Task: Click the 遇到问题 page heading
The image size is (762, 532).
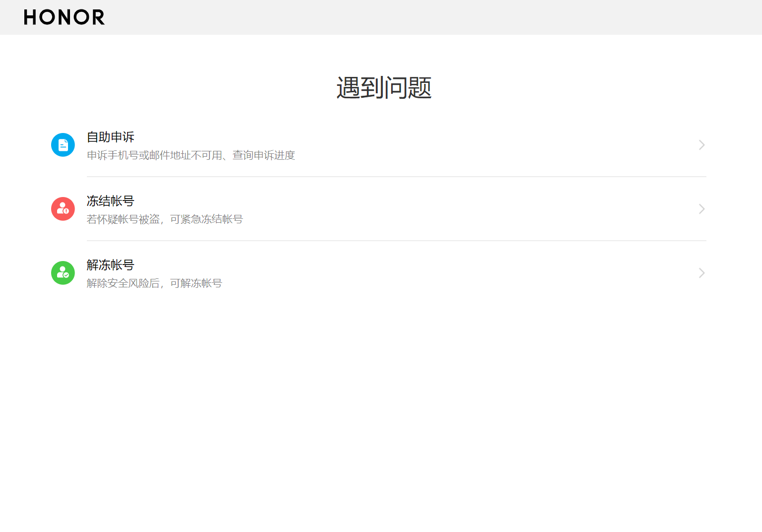Action: (384, 88)
